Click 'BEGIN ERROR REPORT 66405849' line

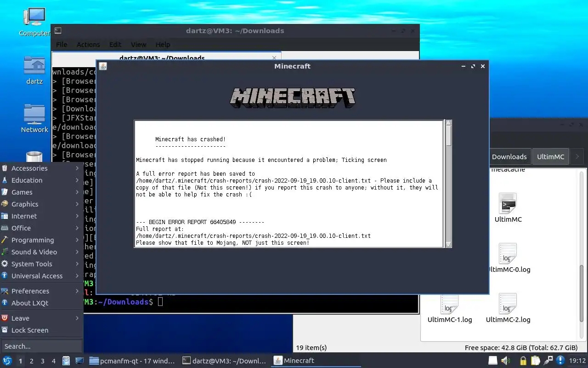200,222
